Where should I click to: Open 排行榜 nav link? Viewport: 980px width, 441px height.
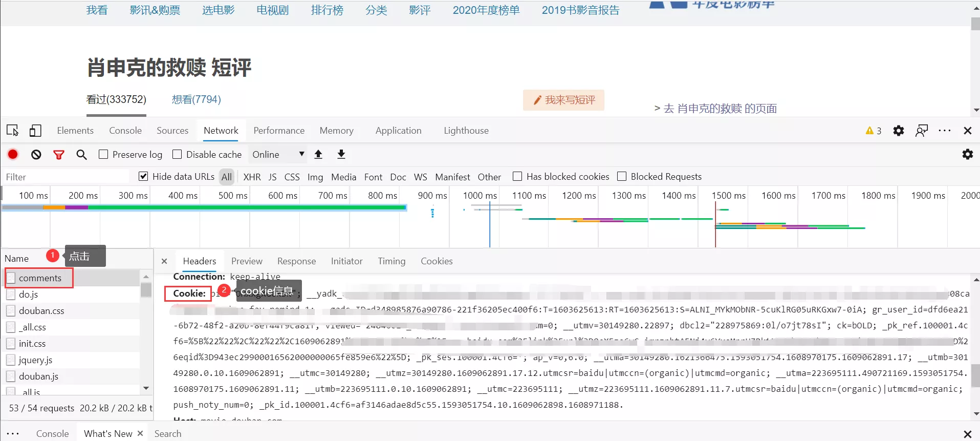pyautogui.click(x=327, y=10)
